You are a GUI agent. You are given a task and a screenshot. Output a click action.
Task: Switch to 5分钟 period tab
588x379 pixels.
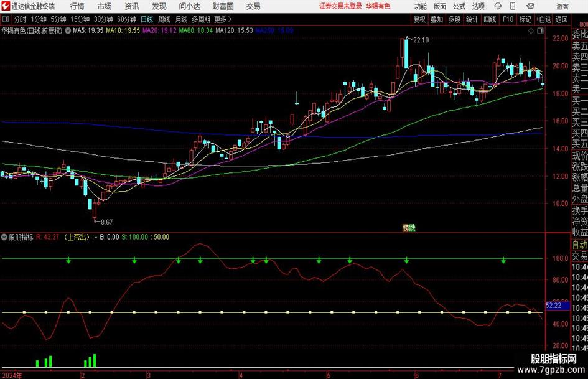(58, 19)
